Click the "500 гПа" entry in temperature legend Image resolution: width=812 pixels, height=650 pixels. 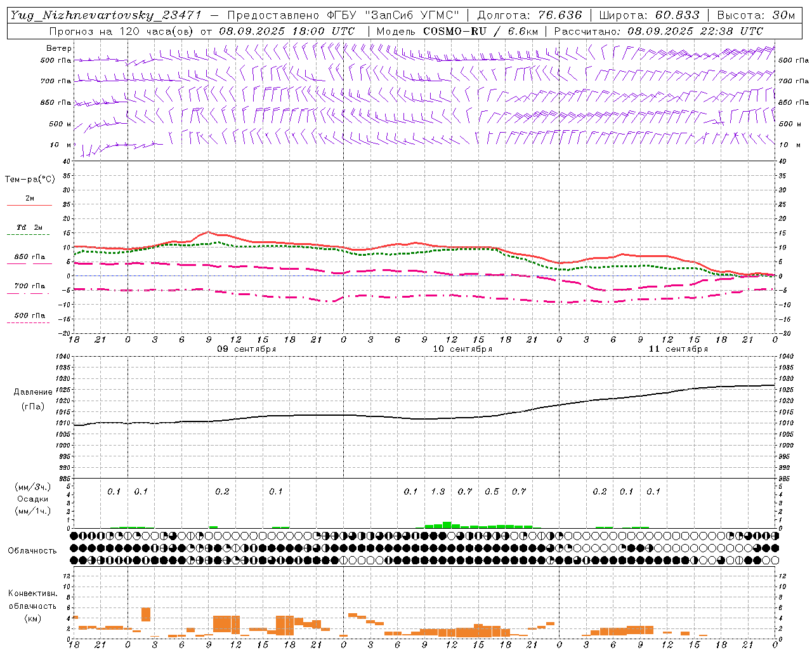coord(30,315)
